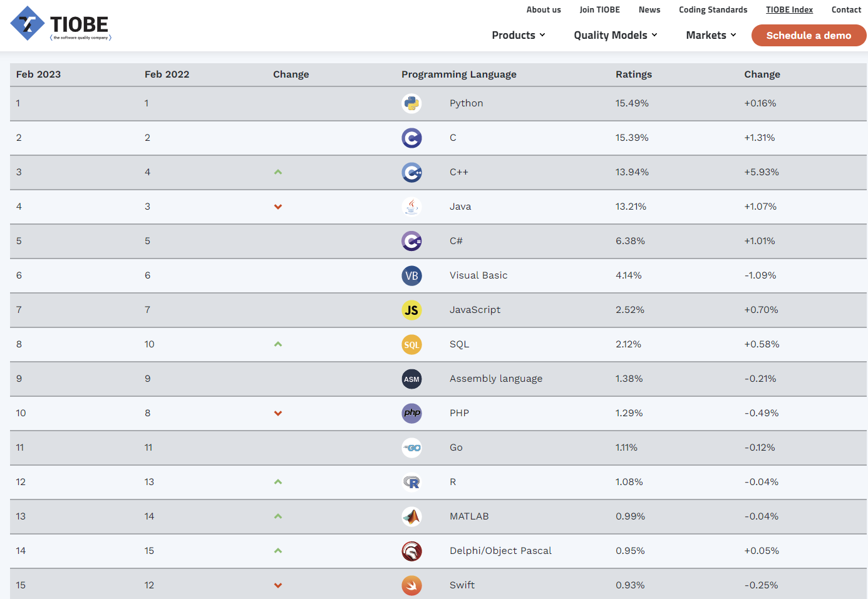This screenshot has width=868, height=599.
Task: Click the JavaScript JS icon
Action: click(411, 310)
